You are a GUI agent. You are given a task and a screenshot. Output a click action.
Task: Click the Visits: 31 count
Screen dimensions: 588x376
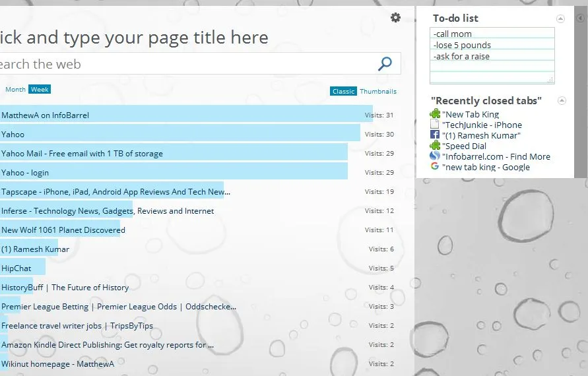click(x=379, y=115)
